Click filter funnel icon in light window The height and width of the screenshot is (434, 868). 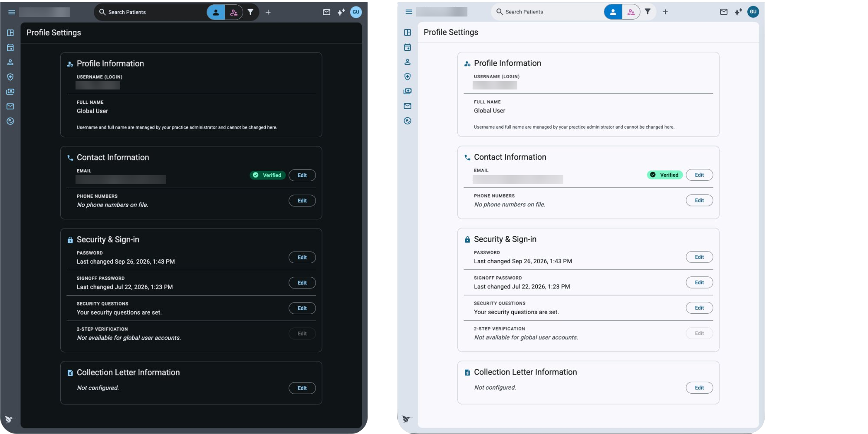tap(648, 12)
